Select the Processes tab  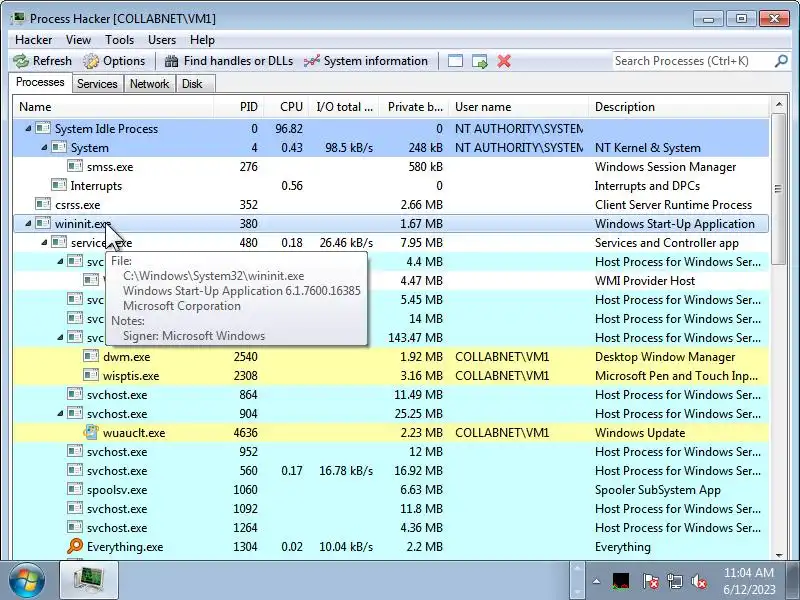coord(40,82)
